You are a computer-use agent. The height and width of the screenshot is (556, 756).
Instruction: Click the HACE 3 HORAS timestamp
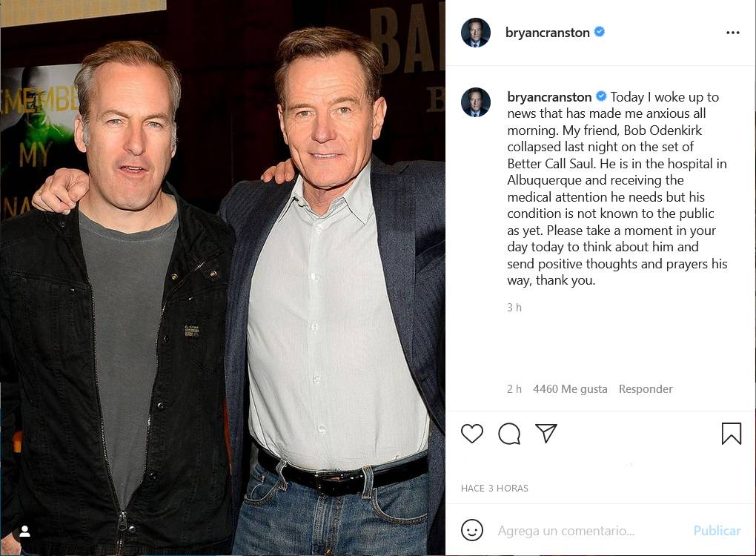(494, 489)
